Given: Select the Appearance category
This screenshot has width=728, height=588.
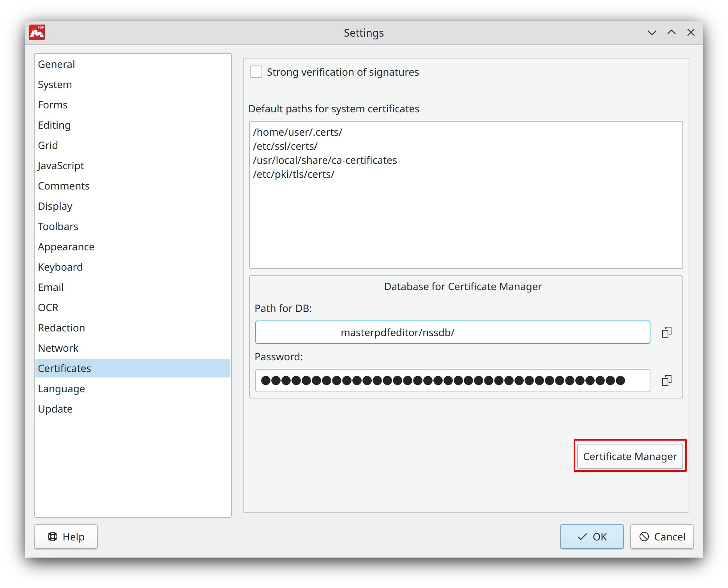Looking at the screenshot, I should click(x=133, y=247).
